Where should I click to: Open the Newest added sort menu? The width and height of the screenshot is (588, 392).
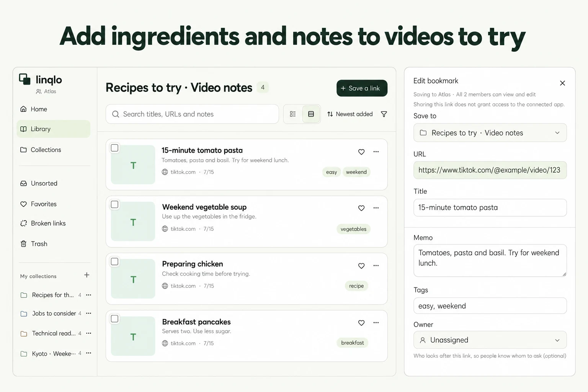click(x=350, y=114)
